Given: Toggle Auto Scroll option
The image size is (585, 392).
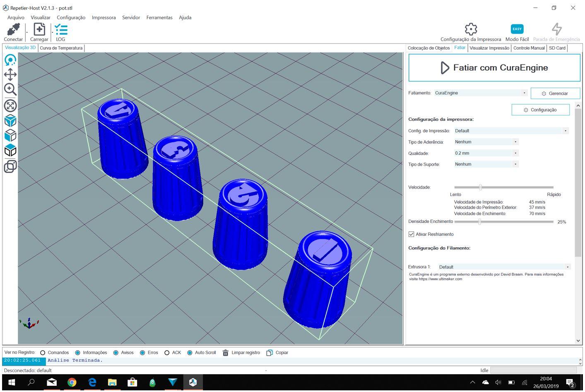Looking at the screenshot, I should 190,353.
